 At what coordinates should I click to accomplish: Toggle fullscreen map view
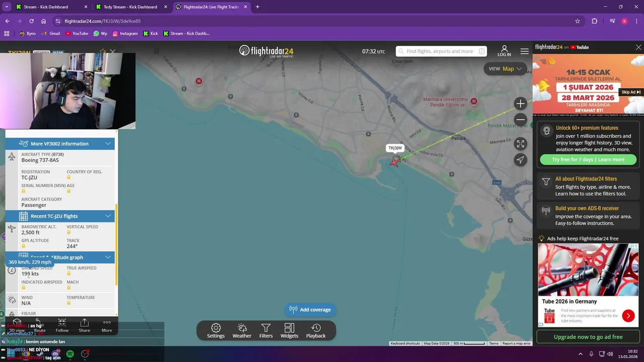pos(520,144)
